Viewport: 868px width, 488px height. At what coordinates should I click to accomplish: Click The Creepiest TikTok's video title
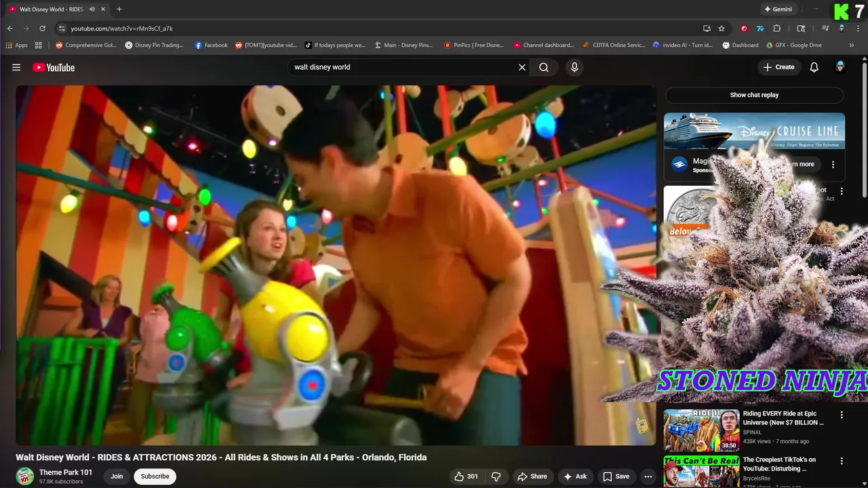[779, 464]
